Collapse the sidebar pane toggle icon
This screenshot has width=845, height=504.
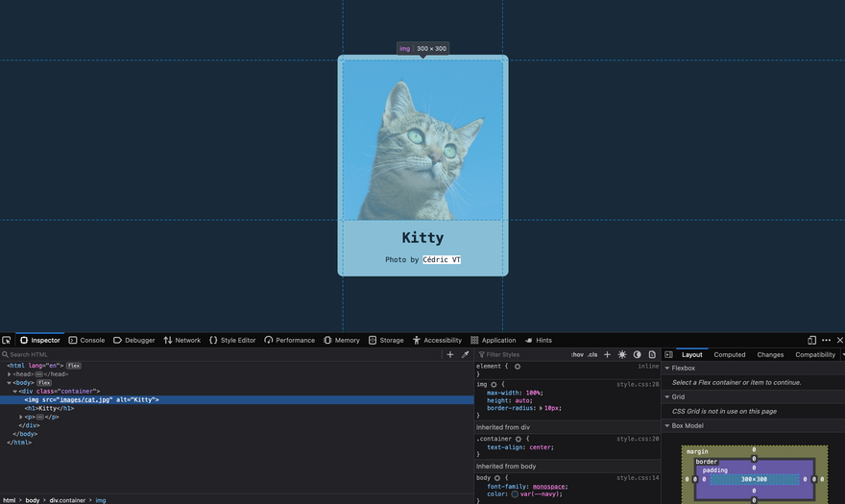click(669, 354)
